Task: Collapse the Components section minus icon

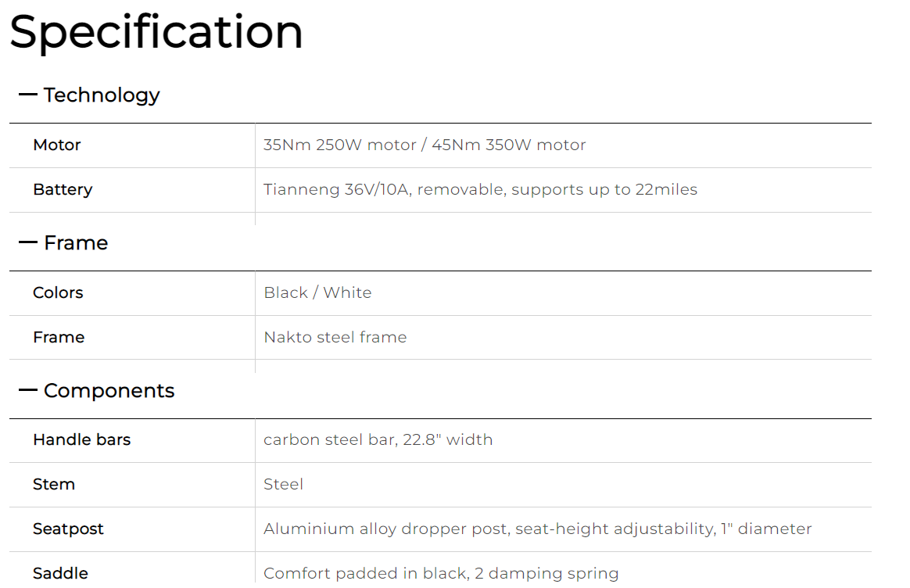Action: 28,390
